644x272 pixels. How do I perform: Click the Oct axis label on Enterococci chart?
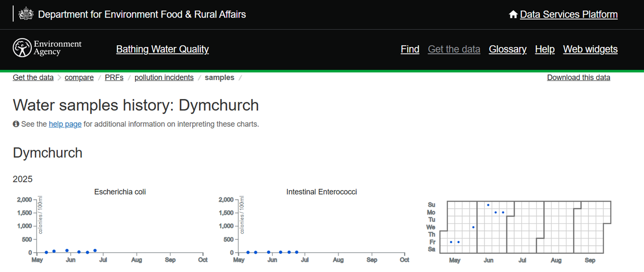(405, 260)
